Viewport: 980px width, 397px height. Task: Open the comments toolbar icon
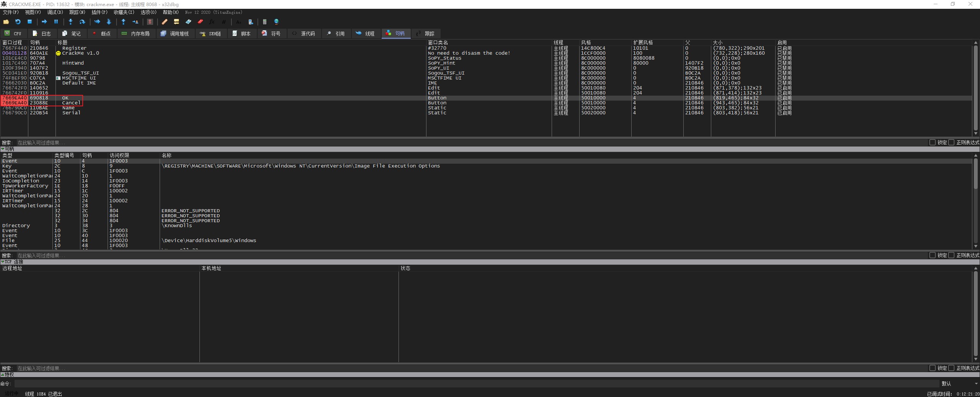point(176,22)
